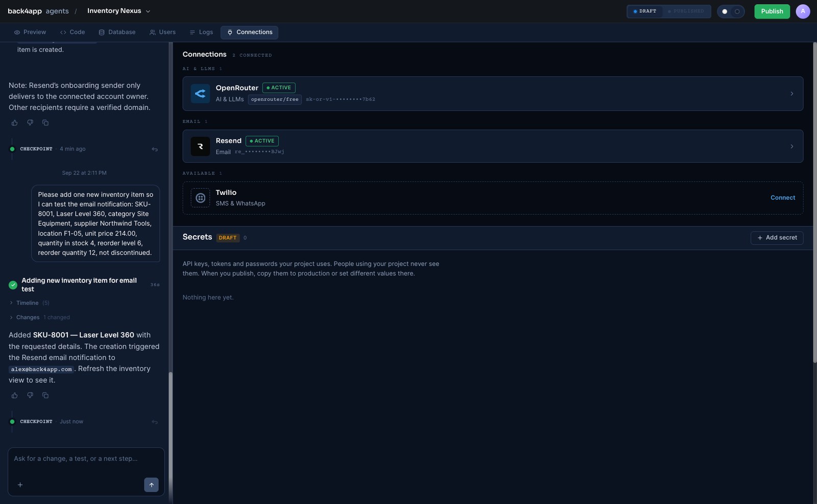
Task: Open the Users tab
Action: pyautogui.click(x=162, y=32)
